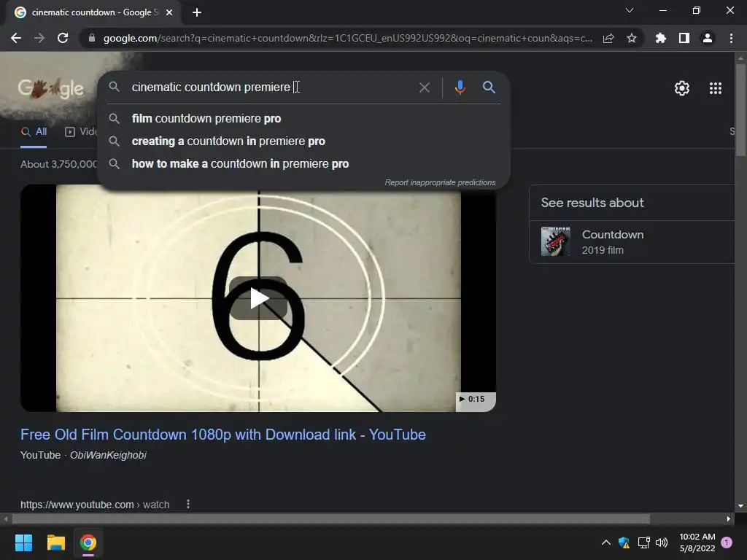
Task: Click the address bar URL
Action: click(x=348, y=38)
